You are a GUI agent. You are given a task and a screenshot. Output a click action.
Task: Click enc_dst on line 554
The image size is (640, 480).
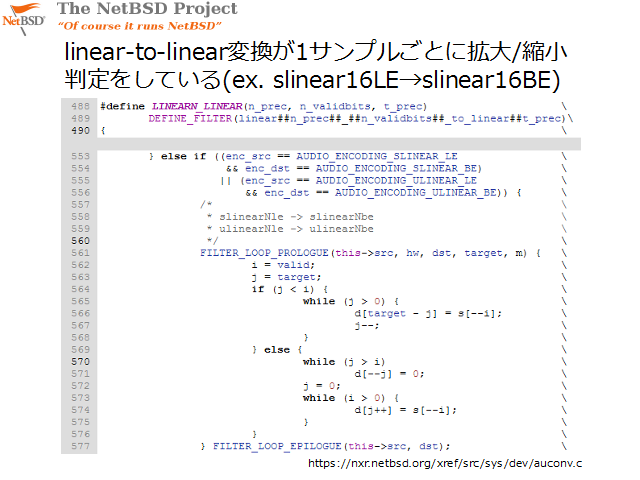click(x=267, y=169)
